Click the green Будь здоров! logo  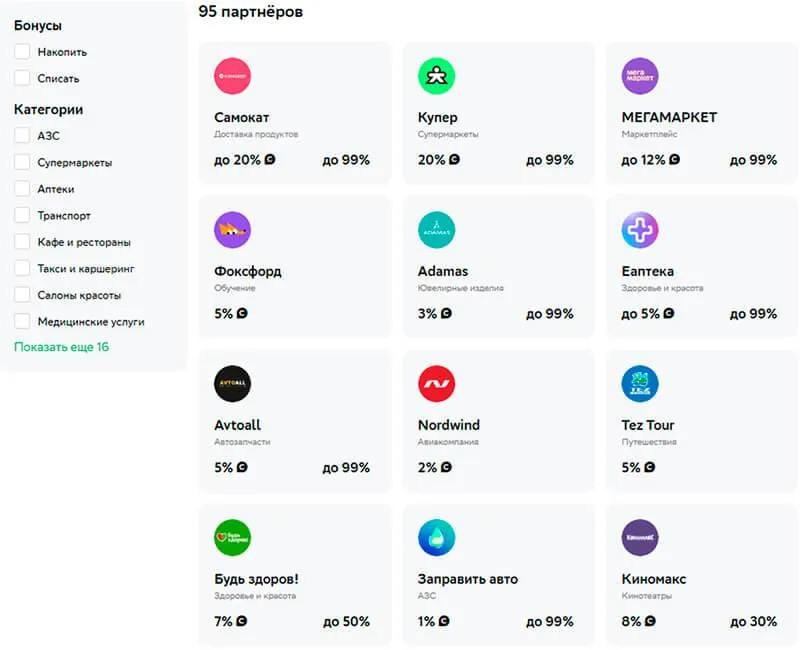pos(232,537)
